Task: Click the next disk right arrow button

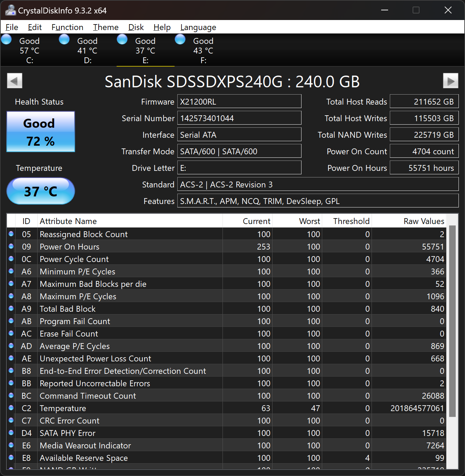Action: click(451, 81)
